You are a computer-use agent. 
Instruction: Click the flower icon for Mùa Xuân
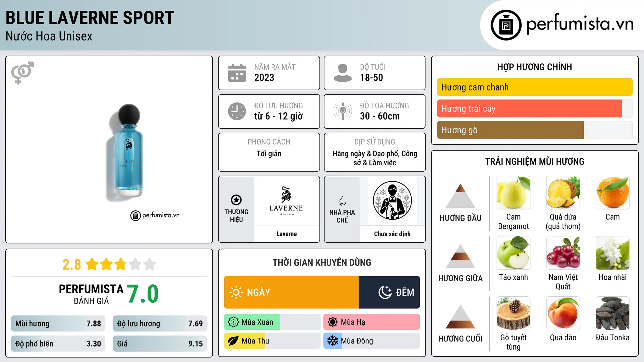tap(233, 322)
